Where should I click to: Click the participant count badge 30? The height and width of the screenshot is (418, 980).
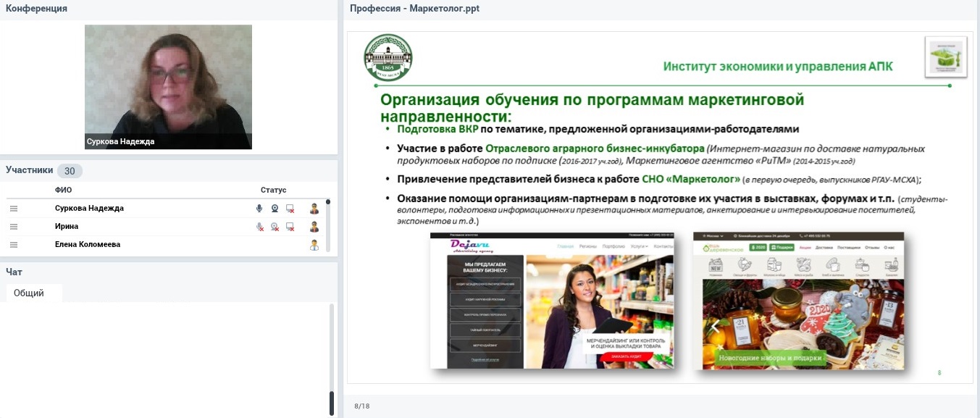pos(70,171)
